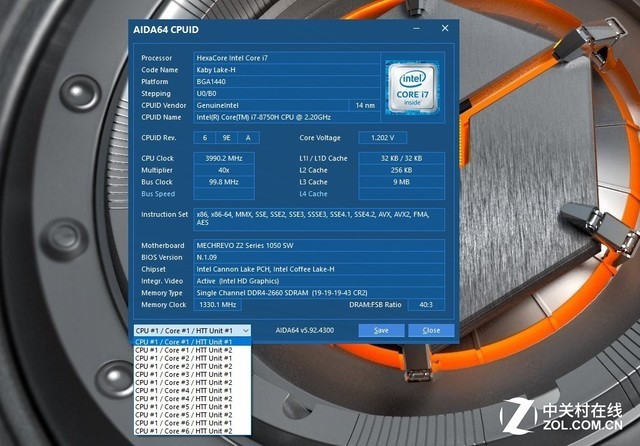This screenshot has width=640, height=446.
Task: Collapse the CPU core selection dropdown
Action: (x=246, y=331)
